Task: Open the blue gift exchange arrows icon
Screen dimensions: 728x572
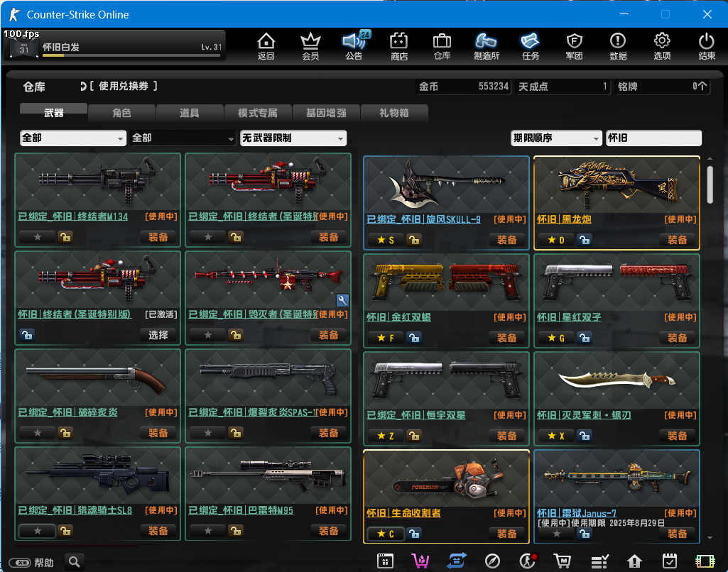Action: pyautogui.click(x=457, y=561)
